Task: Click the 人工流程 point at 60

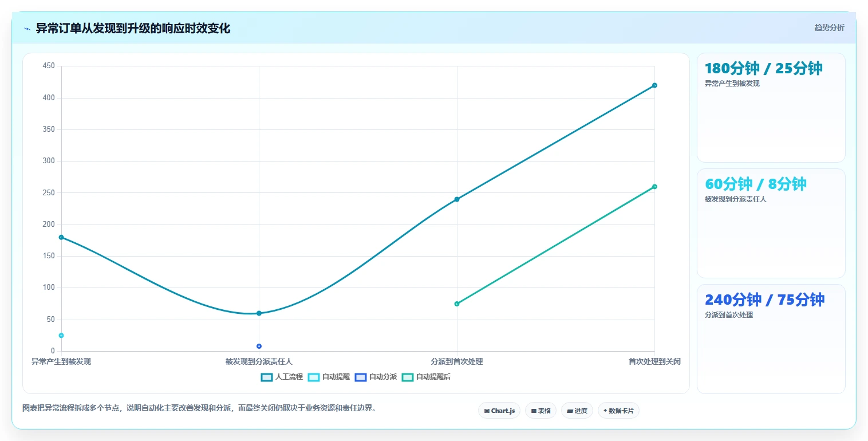Action: (x=259, y=313)
